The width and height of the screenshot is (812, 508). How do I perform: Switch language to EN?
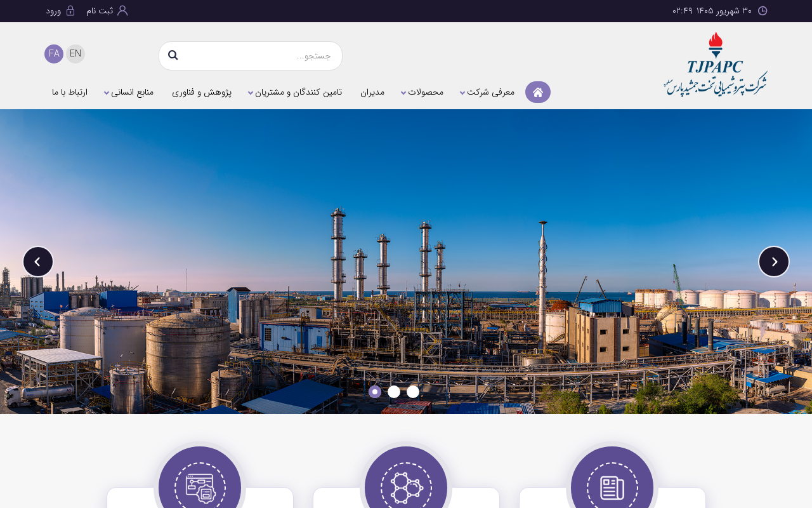[x=75, y=54]
